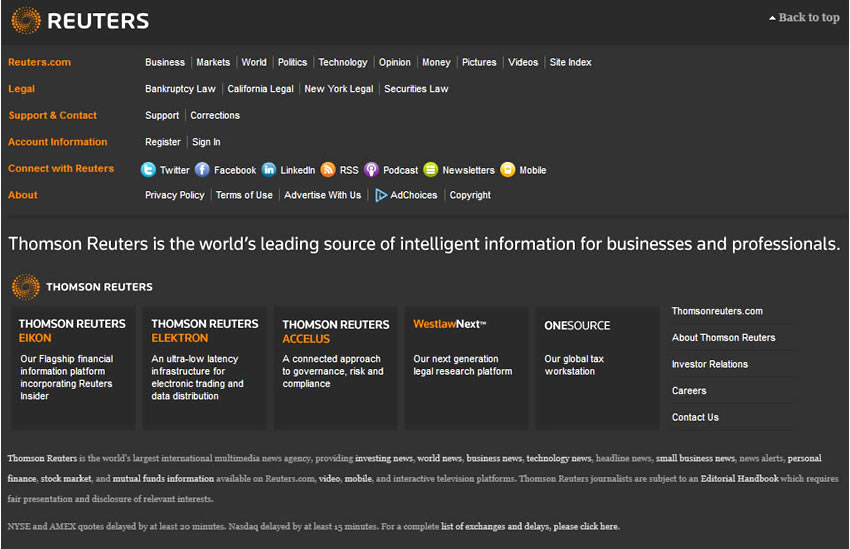Viewport: 850px width, 549px height.
Task: Open Bankruptcy Law link
Action: pyautogui.click(x=180, y=89)
